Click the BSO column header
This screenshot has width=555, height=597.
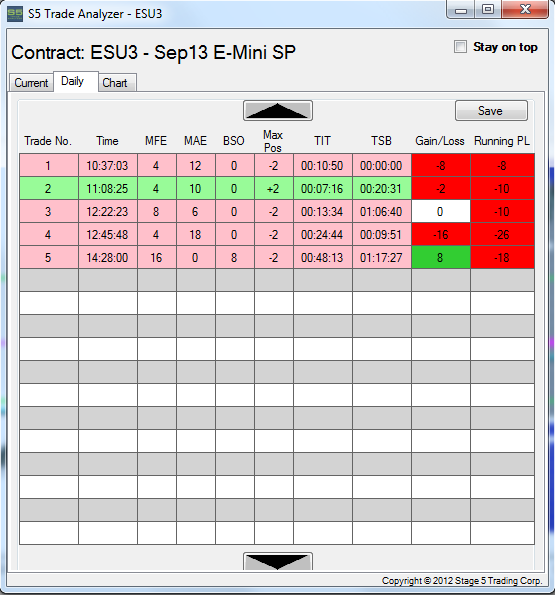tap(234, 141)
